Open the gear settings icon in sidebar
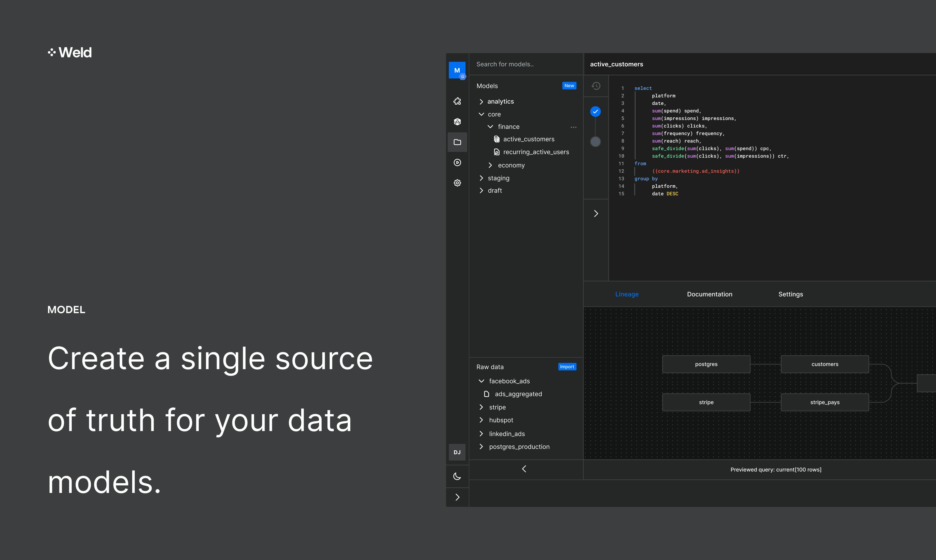This screenshot has height=560, width=936. point(457,183)
